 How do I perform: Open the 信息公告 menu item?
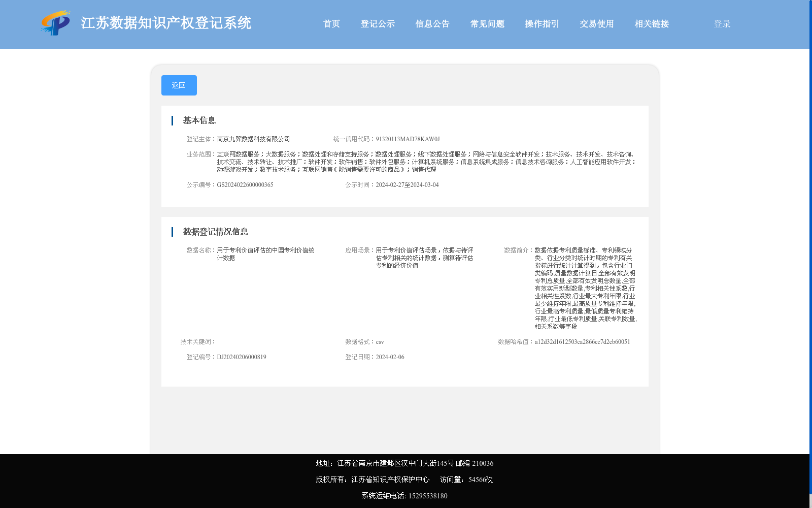coord(432,24)
